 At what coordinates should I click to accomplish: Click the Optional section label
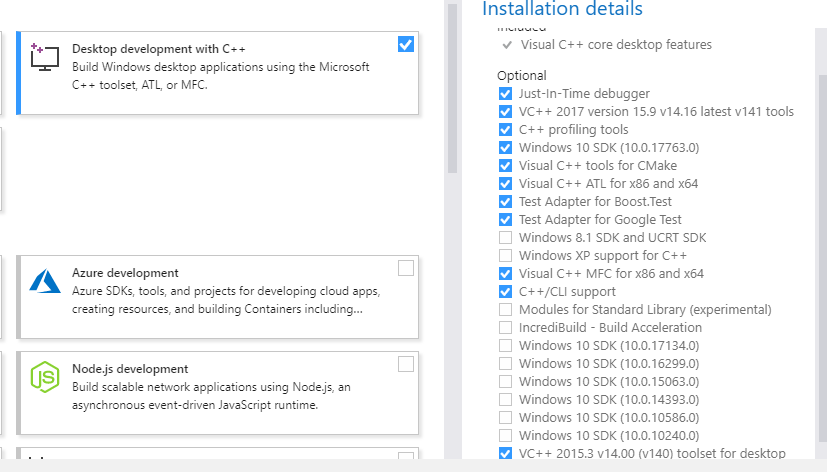coord(522,75)
